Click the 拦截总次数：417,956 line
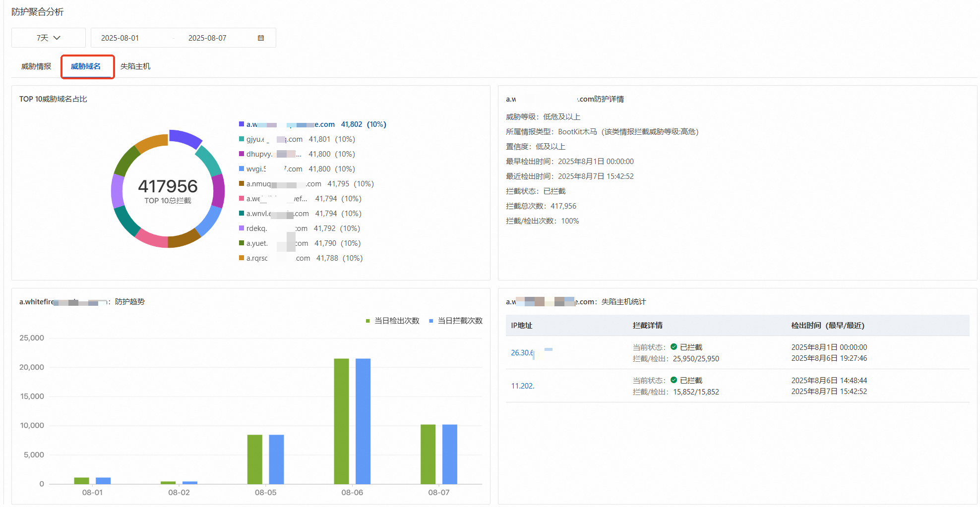This screenshot has height=507, width=980. (x=541, y=206)
